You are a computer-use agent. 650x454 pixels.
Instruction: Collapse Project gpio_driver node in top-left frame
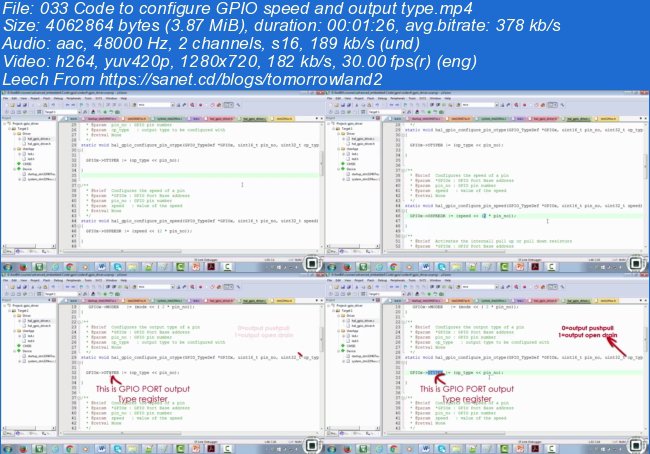5,124
